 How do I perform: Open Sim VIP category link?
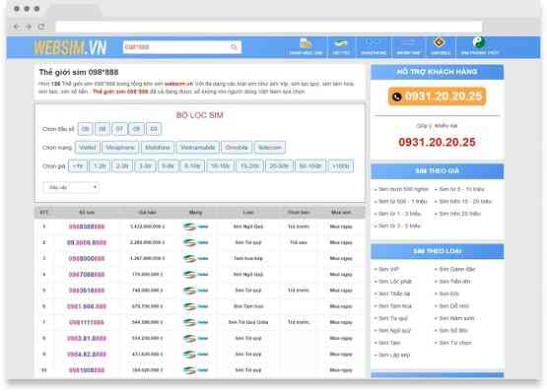tap(388, 269)
